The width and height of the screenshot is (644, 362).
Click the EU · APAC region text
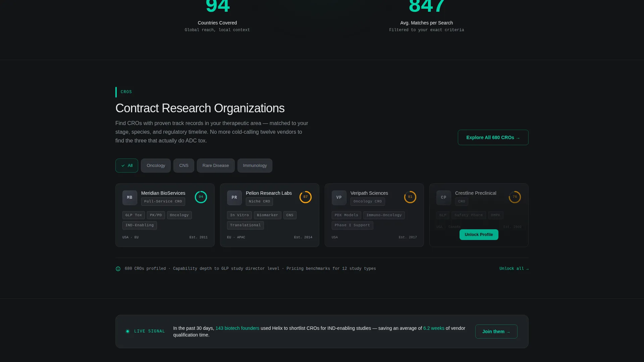point(236,237)
